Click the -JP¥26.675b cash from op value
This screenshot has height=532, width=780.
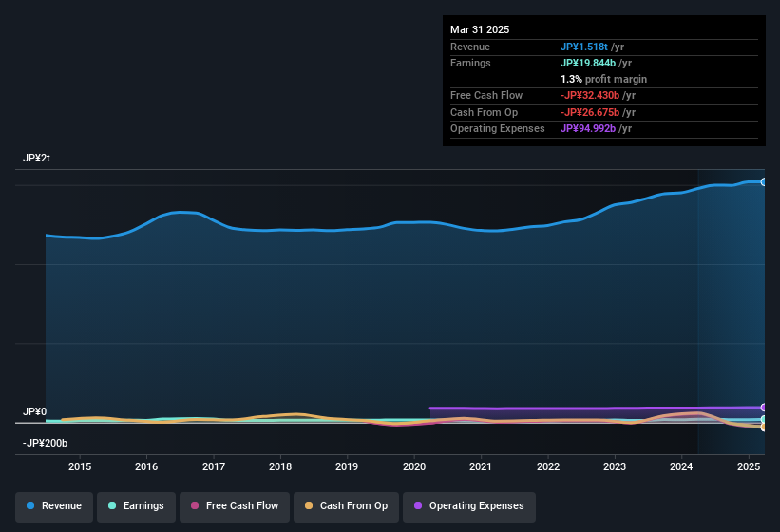590,112
